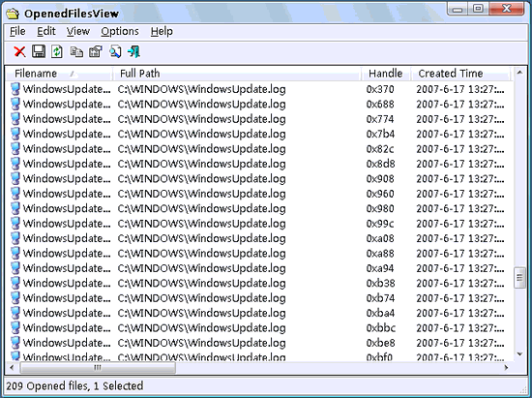Screen dimensions: 532x398
Task: Copy selected items toolbar icon
Action: (x=76, y=52)
